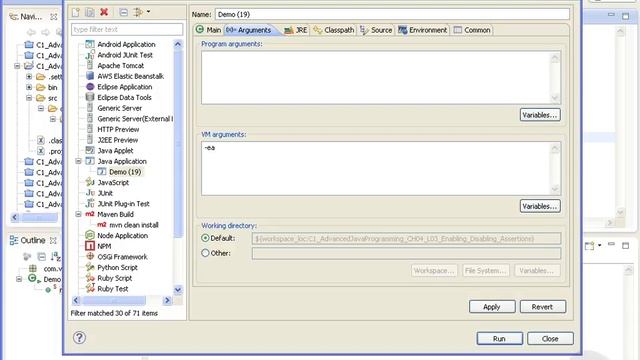Expand the .settings folder in the Navigator

point(29,76)
